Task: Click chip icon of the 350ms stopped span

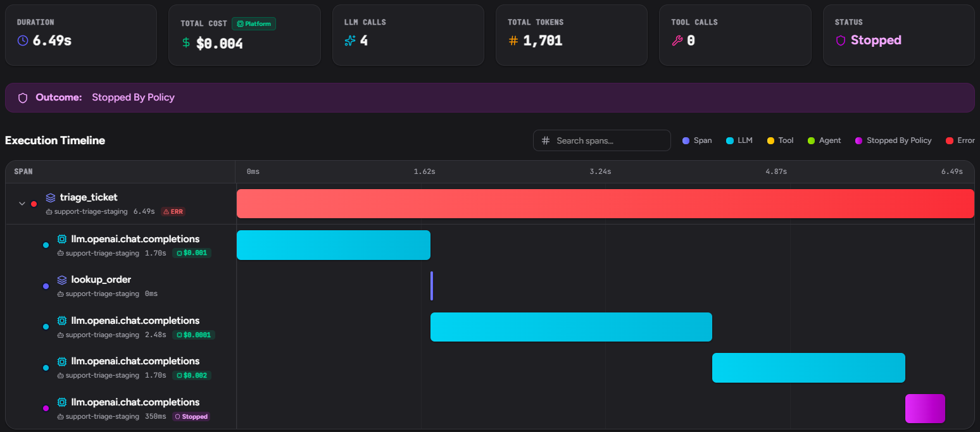Action: point(62,402)
